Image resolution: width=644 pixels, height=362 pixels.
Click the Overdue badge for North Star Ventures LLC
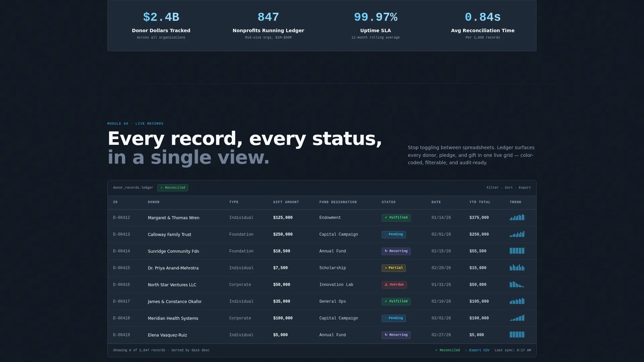(394, 285)
